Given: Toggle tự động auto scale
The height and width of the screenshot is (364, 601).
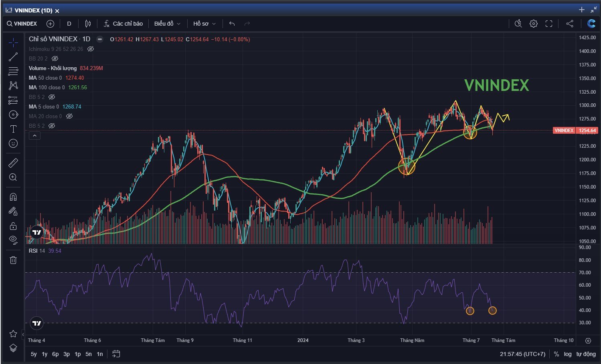Looking at the screenshot, I should click(x=586, y=354).
